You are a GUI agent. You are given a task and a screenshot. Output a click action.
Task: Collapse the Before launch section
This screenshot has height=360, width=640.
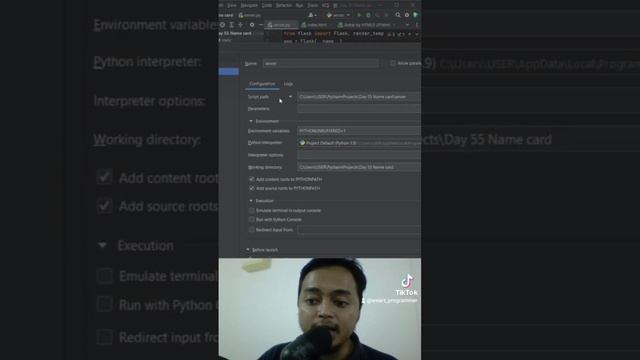(x=248, y=250)
